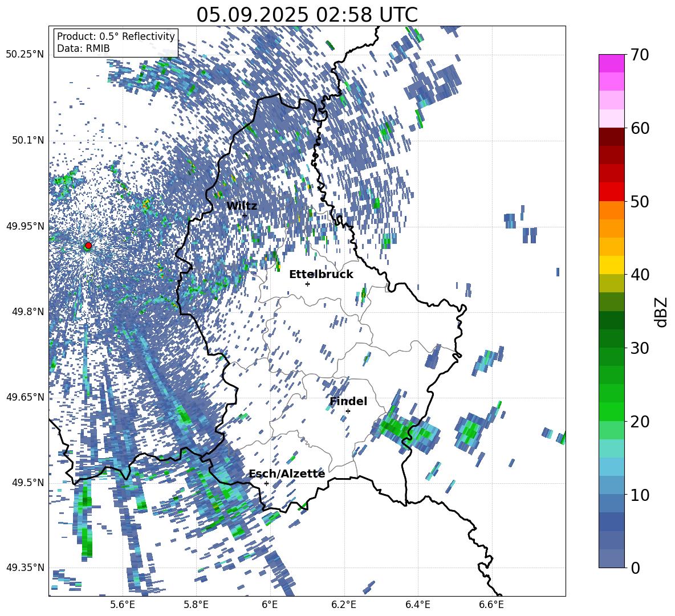This screenshot has width=675, height=616.
Task: Click the red radar site marker dot
Action: point(88,245)
